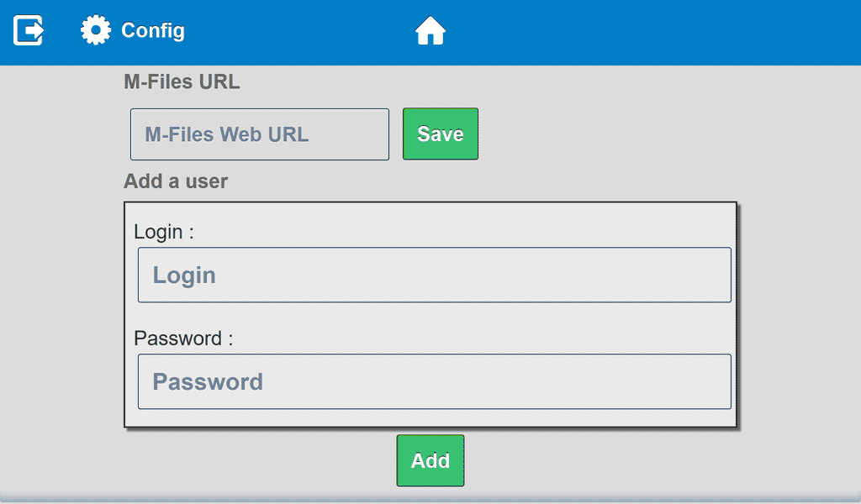Click the green Add button below the form

430,460
